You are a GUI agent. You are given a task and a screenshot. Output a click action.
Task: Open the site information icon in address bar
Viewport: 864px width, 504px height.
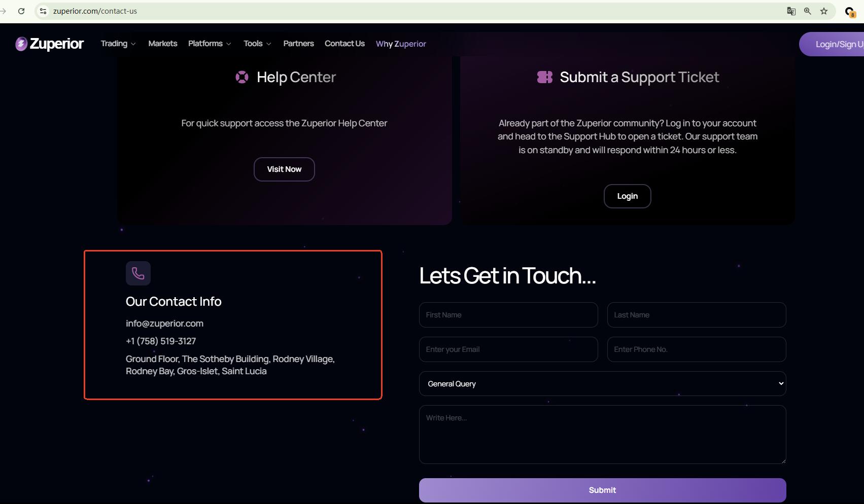pos(43,11)
